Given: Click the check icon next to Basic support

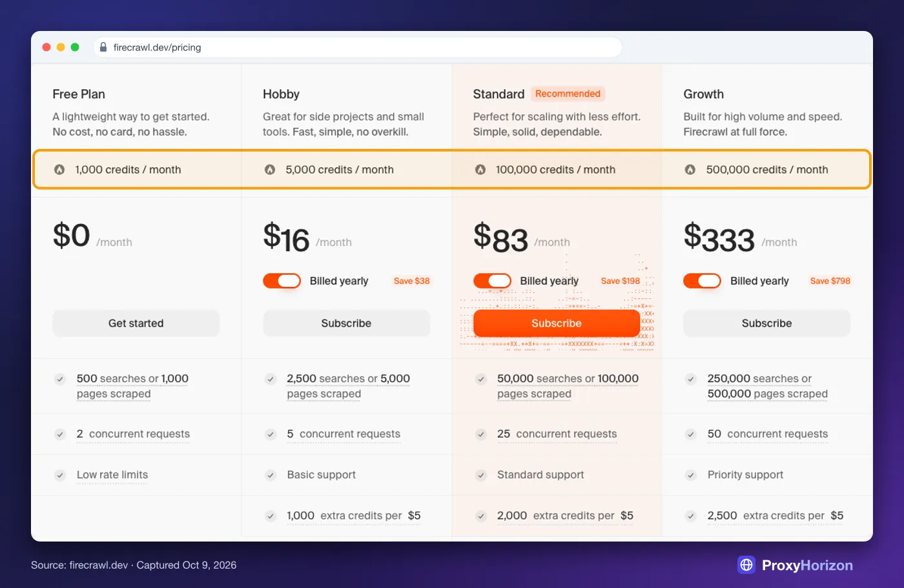Looking at the screenshot, I should pos(271,475).
